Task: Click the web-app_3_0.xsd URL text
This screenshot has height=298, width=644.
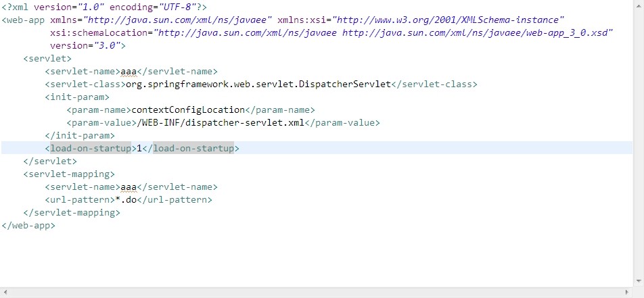Action: pyautogui.click(x=478, y=32)
